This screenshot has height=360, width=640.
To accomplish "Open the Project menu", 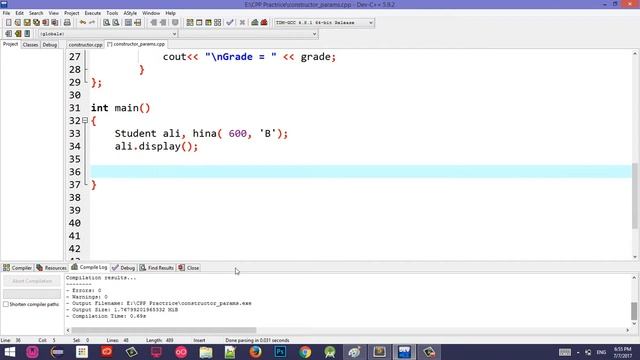I will click(71, 13).
